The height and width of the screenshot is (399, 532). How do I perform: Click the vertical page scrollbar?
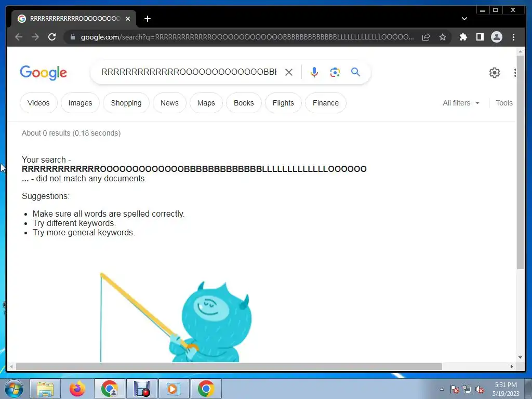pos(520,163)
